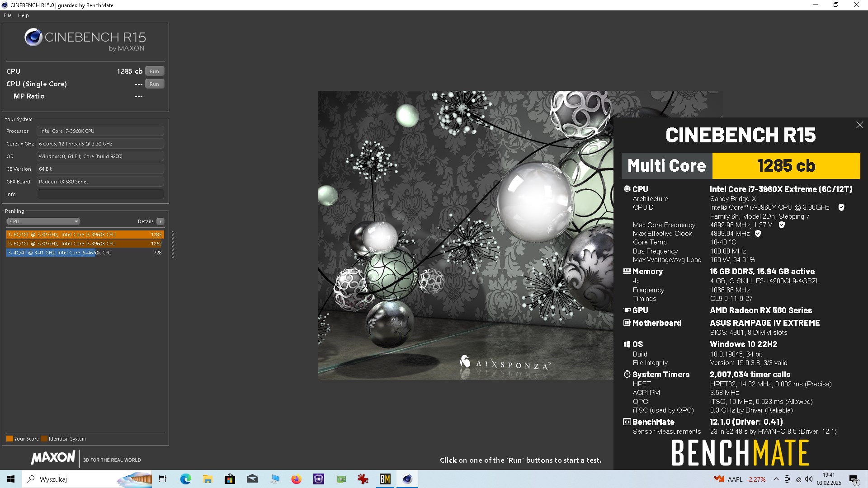Run the CPU Single Core test
This screenshot has width=868, height=488.
pyautogui.click(x=155, y=84)
